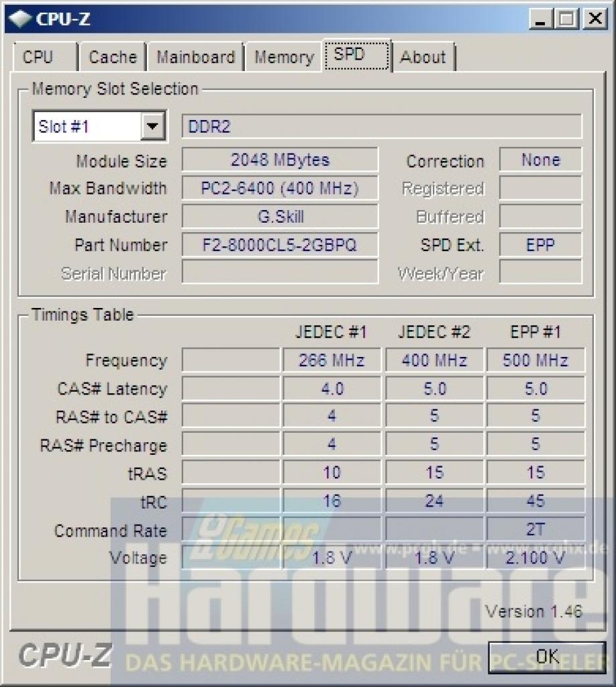Click the Registered field box
The height and width of the screenshot is (687, 616).
click(541, 188)
